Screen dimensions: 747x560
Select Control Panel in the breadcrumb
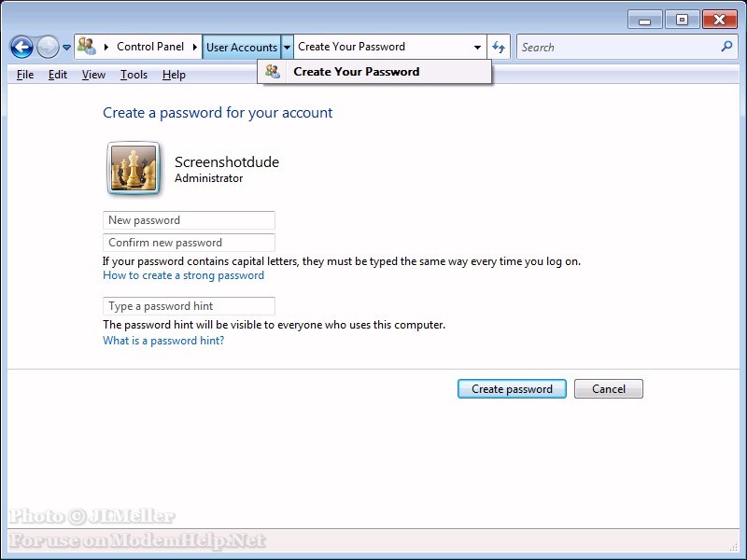point(150,47)
